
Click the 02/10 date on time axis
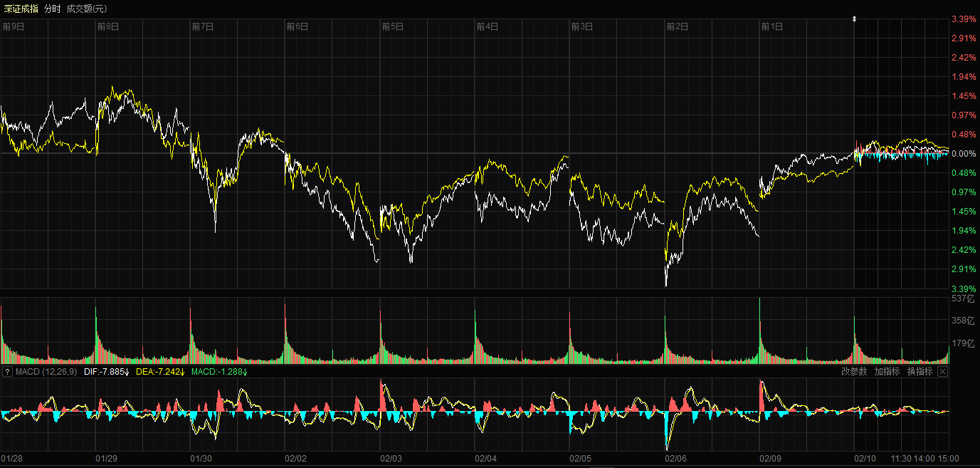coord(865,459)
